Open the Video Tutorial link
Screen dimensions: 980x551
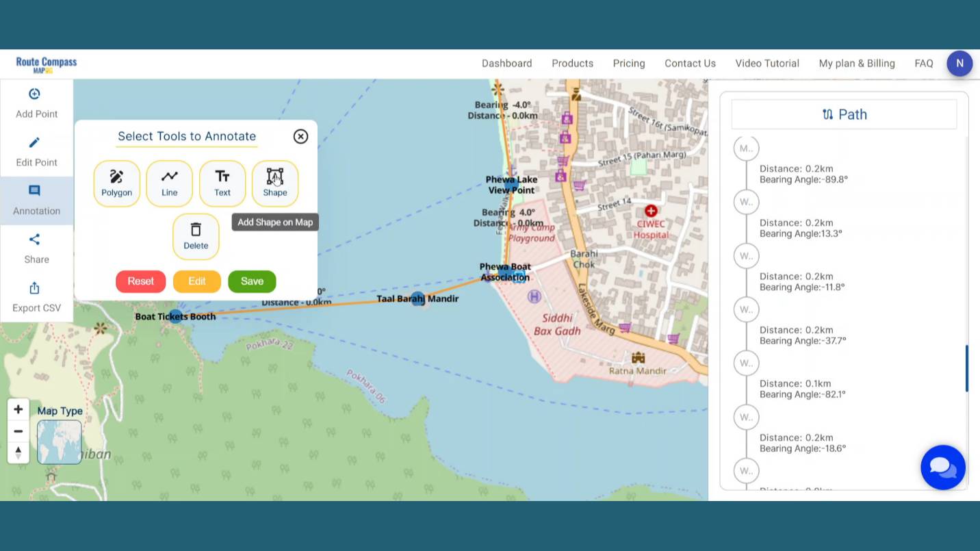pyautogui.click(x=767, y=63)
